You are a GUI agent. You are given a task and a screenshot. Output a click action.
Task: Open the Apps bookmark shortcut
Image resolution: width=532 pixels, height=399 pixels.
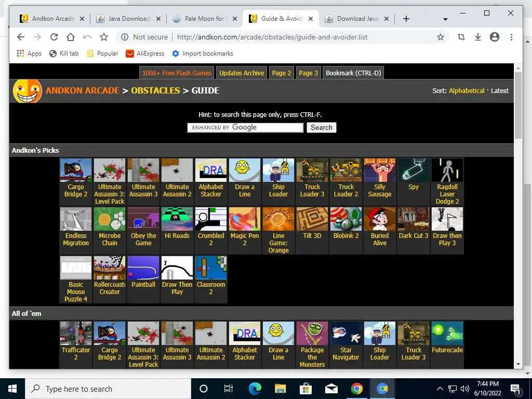coord(29,54)
